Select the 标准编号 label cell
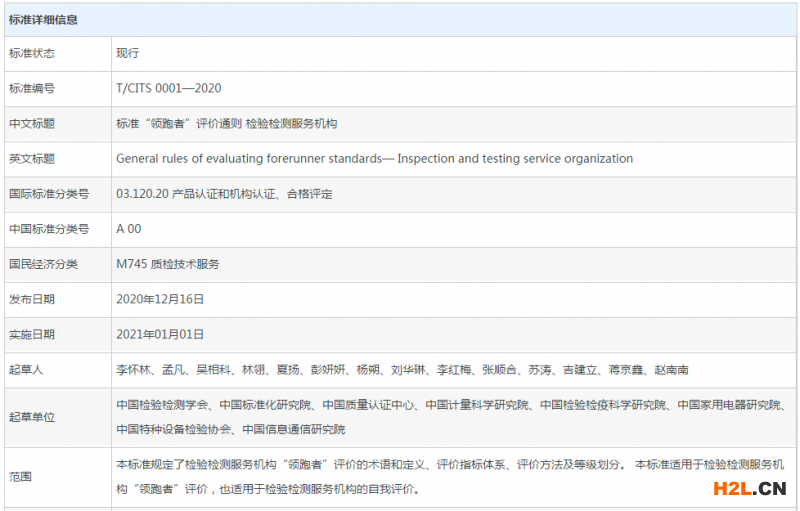800x511 pixels. coord(58,89)
